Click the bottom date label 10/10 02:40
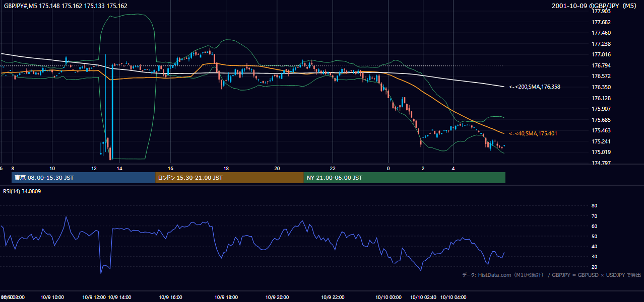The height and width of the screenshot is (302, 644). click(x=424, y=297)
